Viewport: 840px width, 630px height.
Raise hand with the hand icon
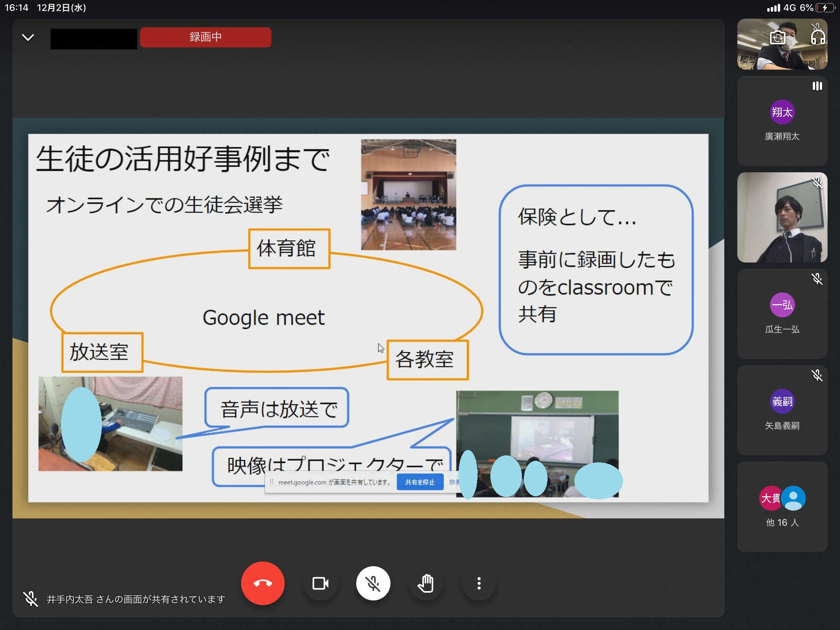[426, 583]
